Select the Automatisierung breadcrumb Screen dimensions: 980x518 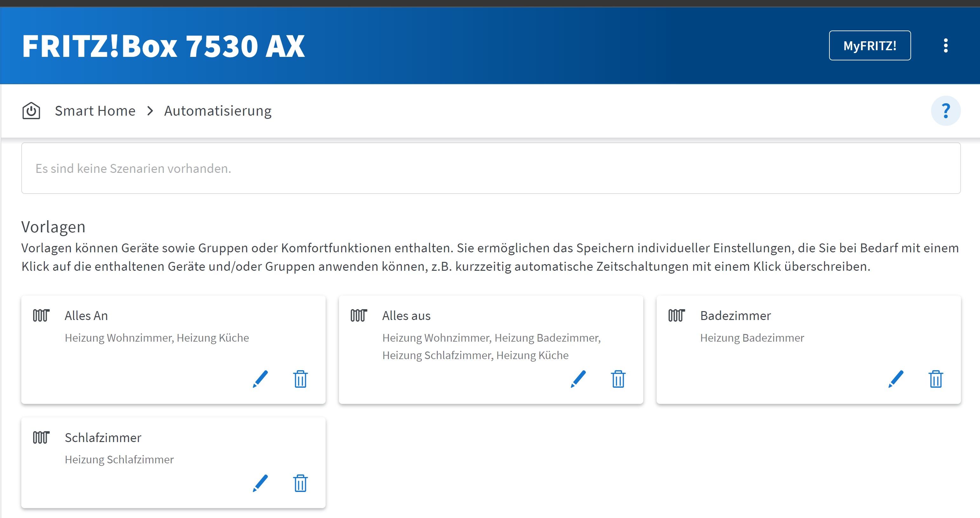pos(218,111)
